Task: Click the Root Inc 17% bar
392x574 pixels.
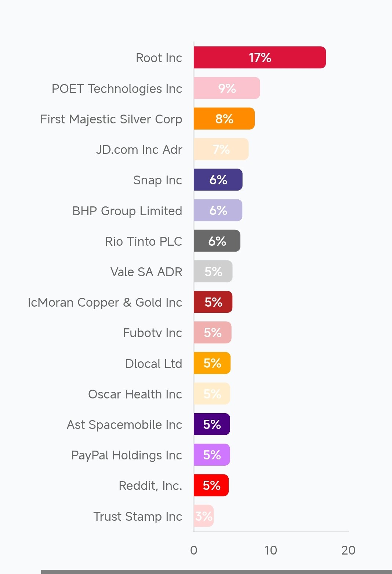Action: coord(259,57)
